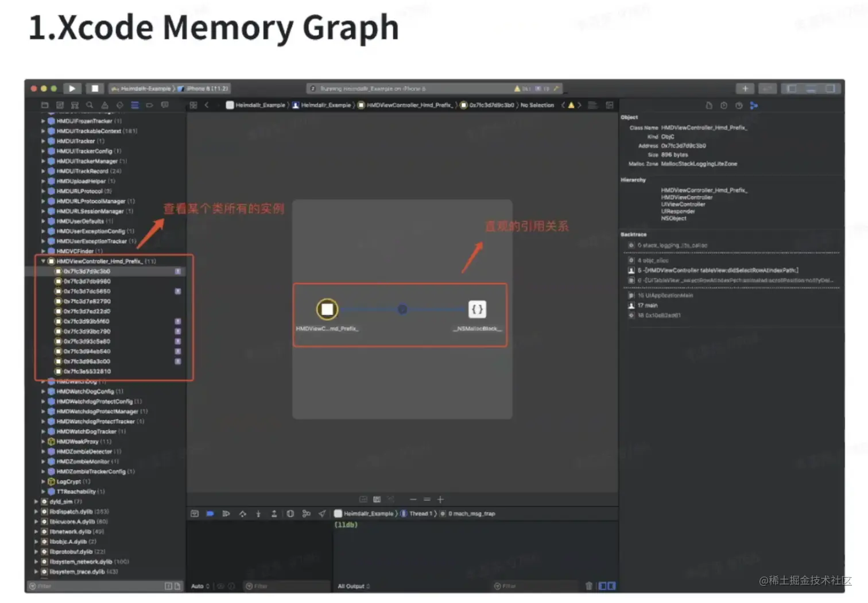Click Debug View Hierarchy icon

tap(290, 513)
